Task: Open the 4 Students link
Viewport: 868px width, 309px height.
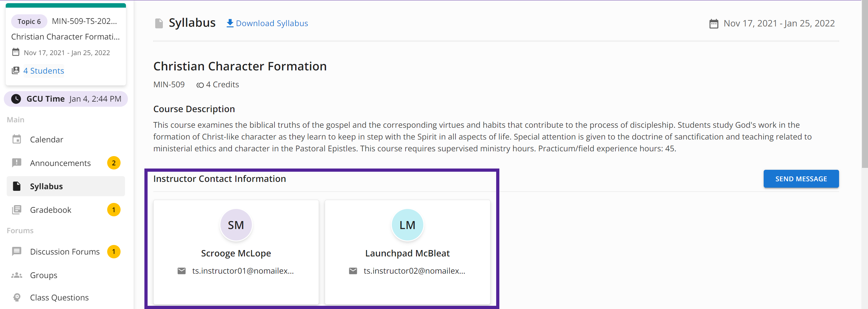Action: 44,71
